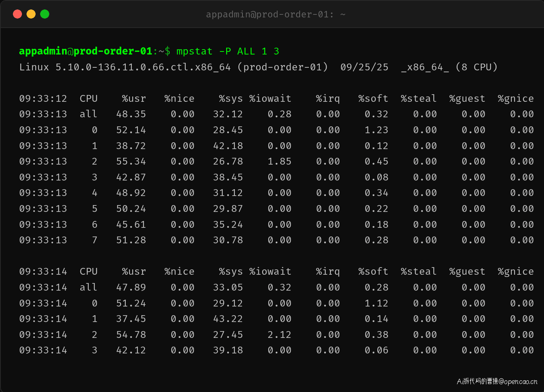Viewport: 544px width, 392px height.
Task: Click the 48.92 %usr value for CPU 4
Action: tap(131, 193)
